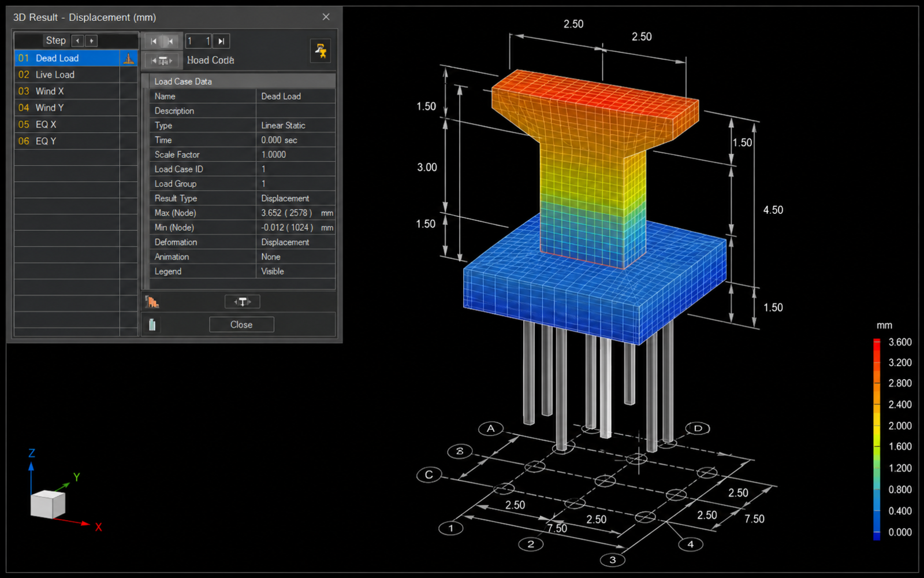This screenshot has width=924, height=578.
Task: Click the mm unit label above the legend
Action: (x=884, y=325)
